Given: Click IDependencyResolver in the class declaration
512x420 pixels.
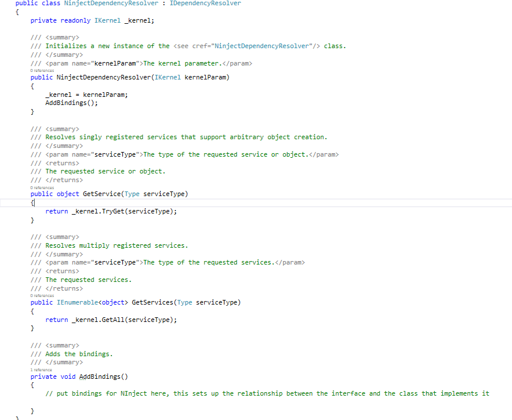Looking at the screenshot, I should pos(205,3).
